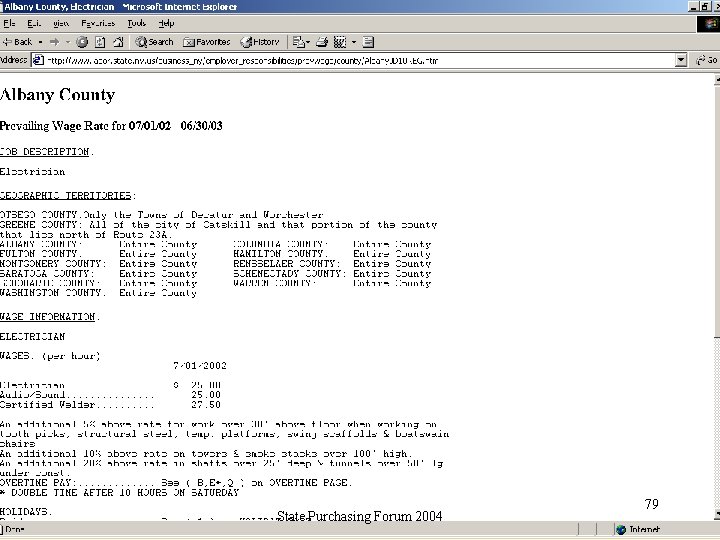Stop loading with the Stop icon
The width and height of the screenshot is (720, 540).
82,42
